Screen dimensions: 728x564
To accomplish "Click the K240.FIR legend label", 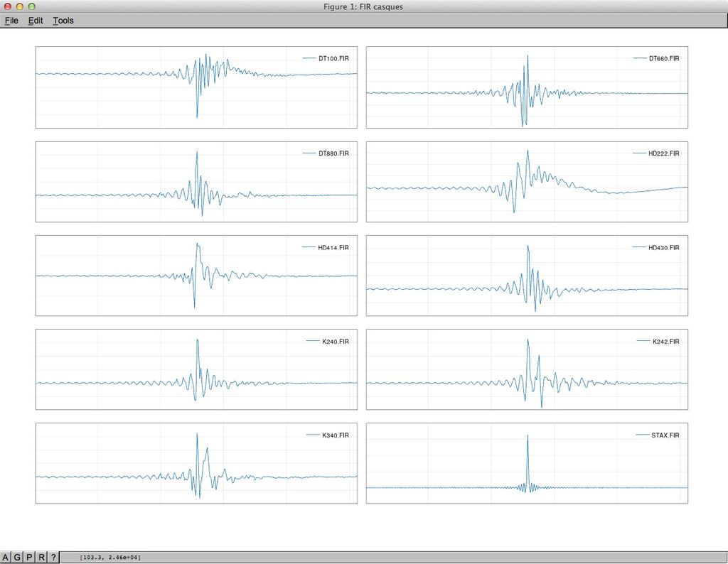I will click(335, 342).
